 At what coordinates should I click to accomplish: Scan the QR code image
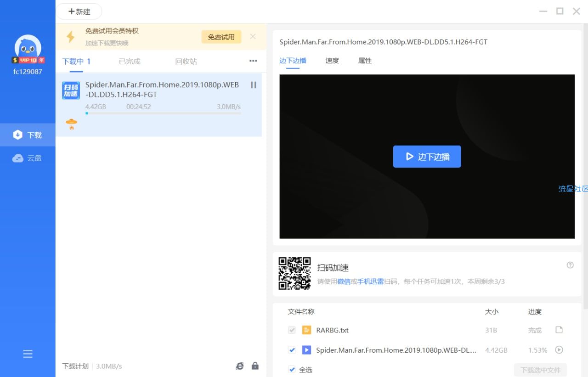294,273
